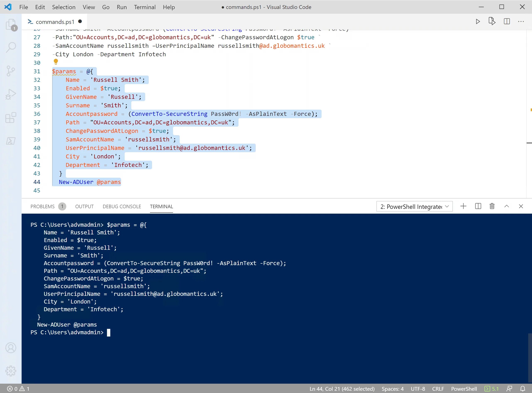532x393 pixels.
Task: Open the editor More Actions ellipsis menu
Action: pos(521,21)
